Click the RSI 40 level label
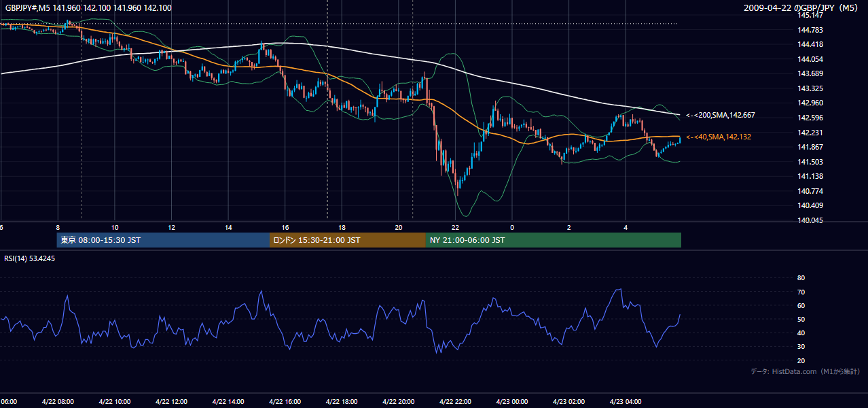Image resolution: width=868 pixels, height=408 pixels. pyautogui.click(x=801, y=333)
